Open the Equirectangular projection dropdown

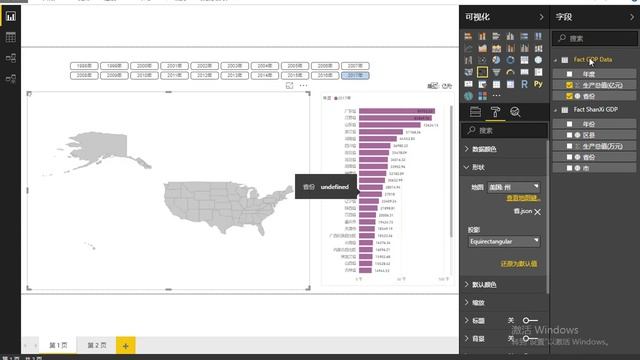pyautogui.click(x=504, y=241)
